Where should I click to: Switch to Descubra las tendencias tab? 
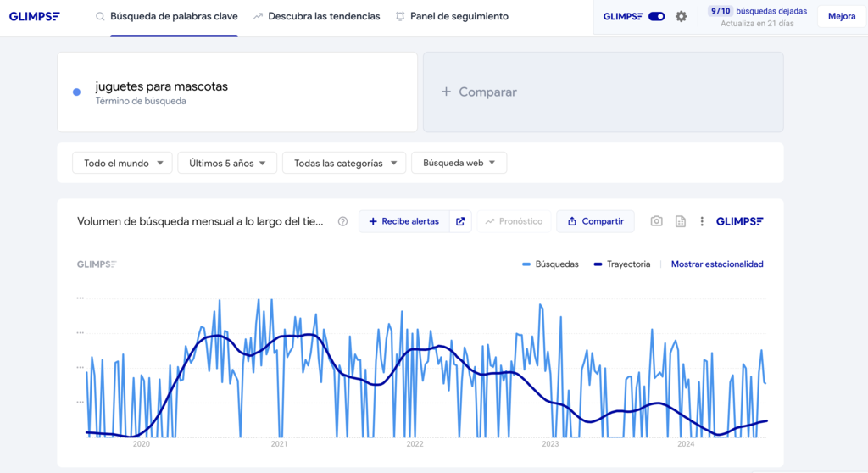316,16
